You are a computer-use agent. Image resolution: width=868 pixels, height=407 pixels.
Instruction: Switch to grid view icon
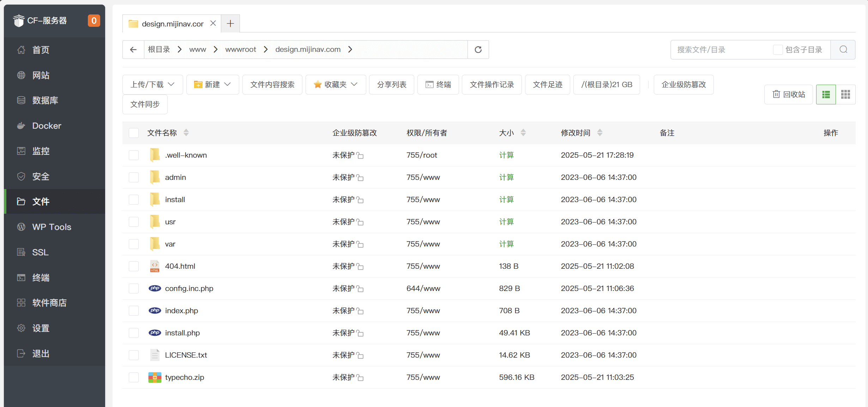(x=845, y=95)
